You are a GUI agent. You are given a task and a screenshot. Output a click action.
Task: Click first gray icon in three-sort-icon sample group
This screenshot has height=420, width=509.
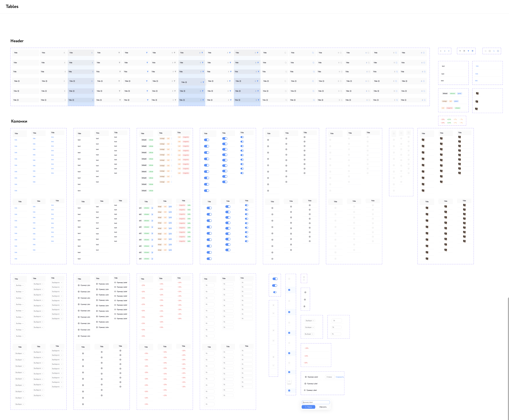pyautogui.click(x=441, y=51)
